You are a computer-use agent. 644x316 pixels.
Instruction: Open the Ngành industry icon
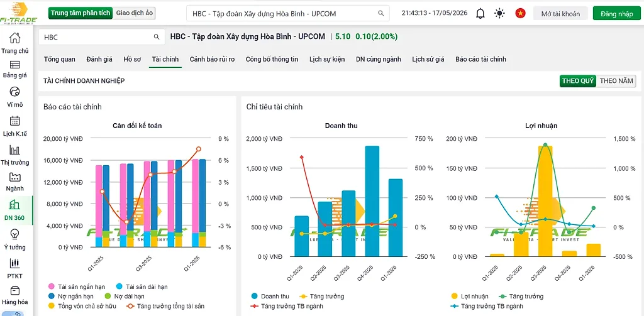click(x=15, y=177)
